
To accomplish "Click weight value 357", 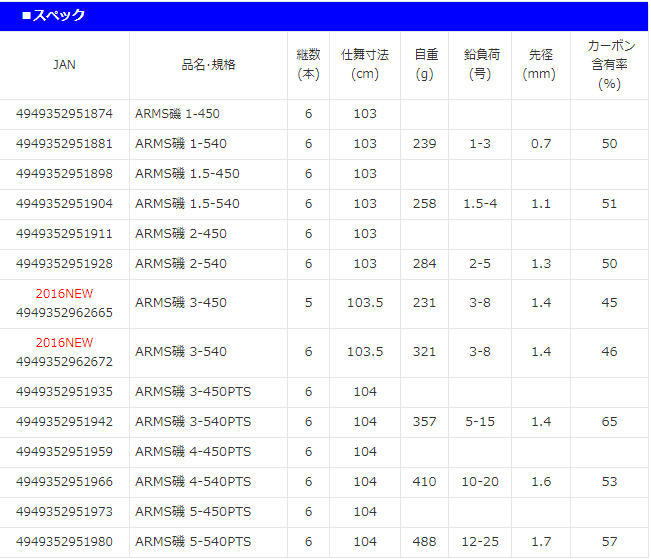I will click(424, 422).
